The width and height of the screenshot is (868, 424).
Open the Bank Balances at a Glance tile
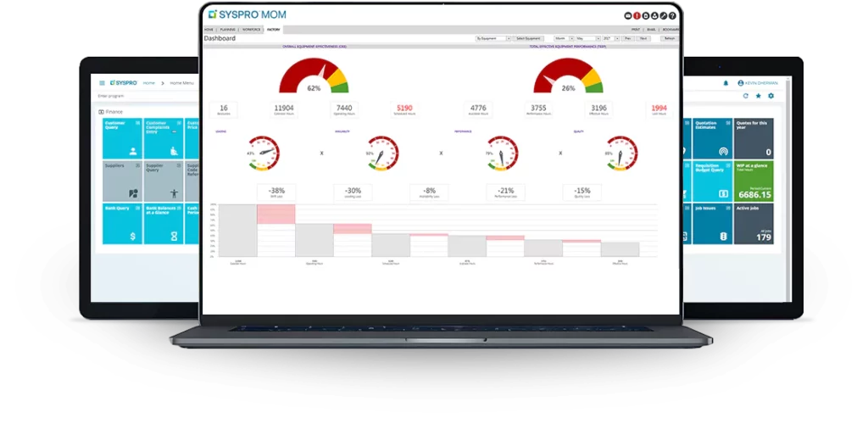(x=164, y=224)
